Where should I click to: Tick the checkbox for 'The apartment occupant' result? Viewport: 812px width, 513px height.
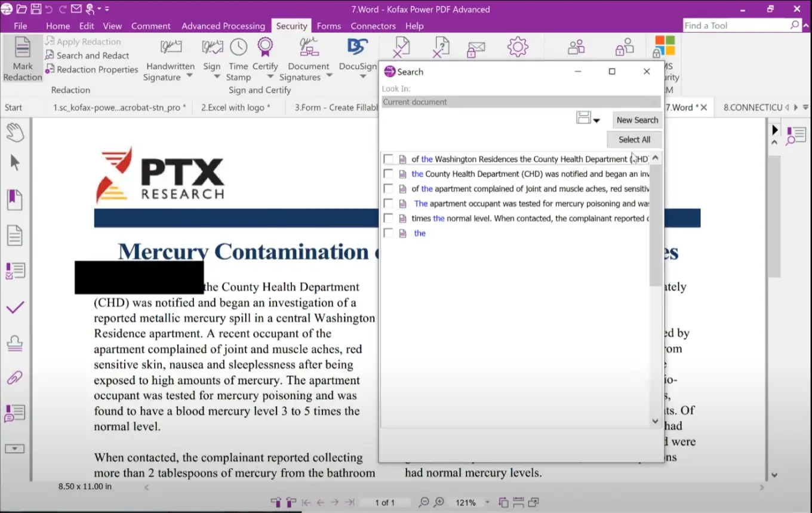tap(388, 204)
